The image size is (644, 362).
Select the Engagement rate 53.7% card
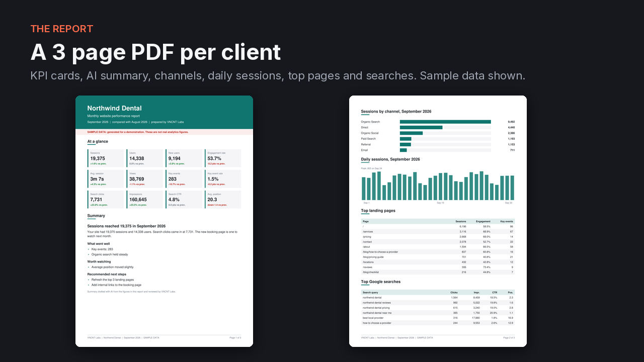pyautogui.click(x=223, y=158)
